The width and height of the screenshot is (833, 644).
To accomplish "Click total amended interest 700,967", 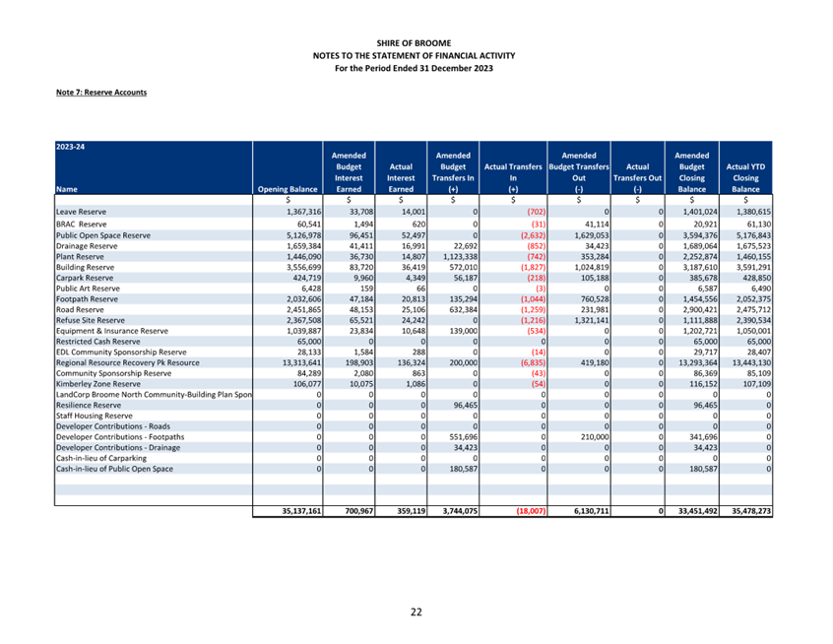I will coord(358,511).
